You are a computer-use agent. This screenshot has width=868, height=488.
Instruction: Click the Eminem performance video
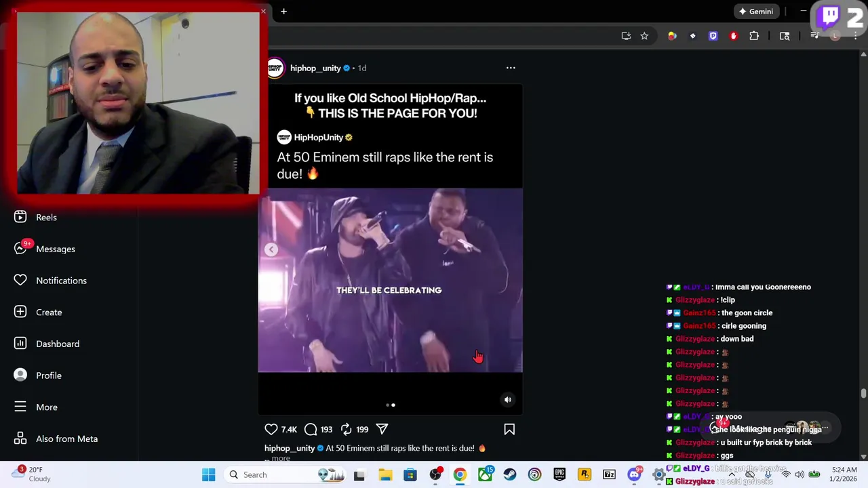click(x=390, y=281)
